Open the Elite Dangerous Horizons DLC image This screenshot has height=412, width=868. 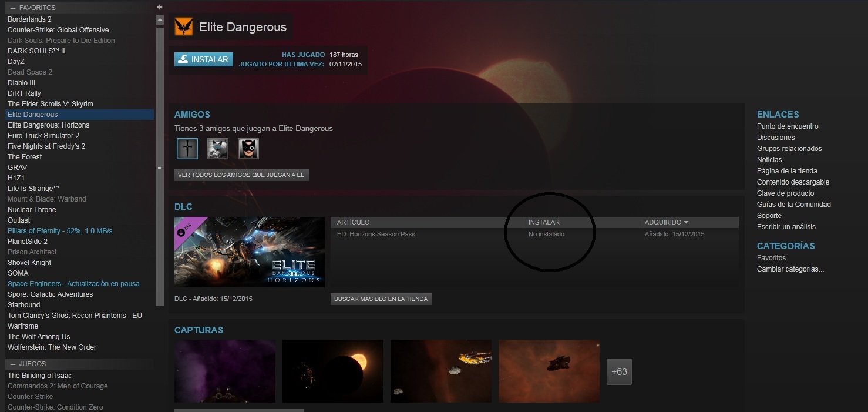250,252
